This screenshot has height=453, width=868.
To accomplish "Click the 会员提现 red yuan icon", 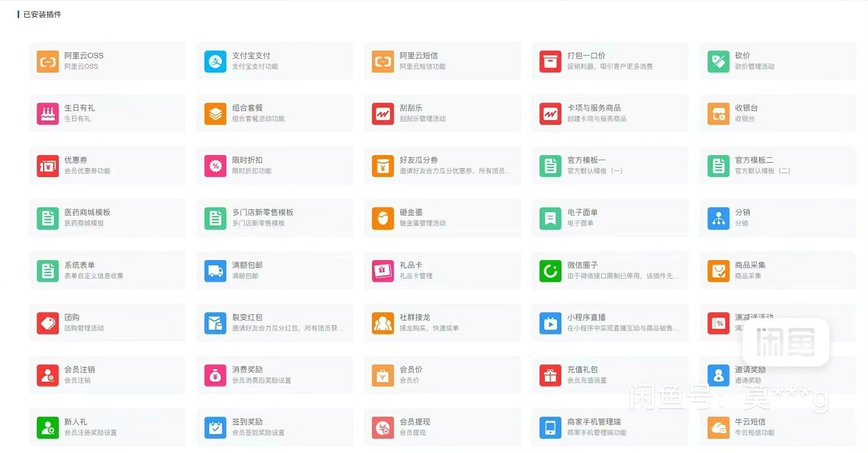I will point(383,428).
